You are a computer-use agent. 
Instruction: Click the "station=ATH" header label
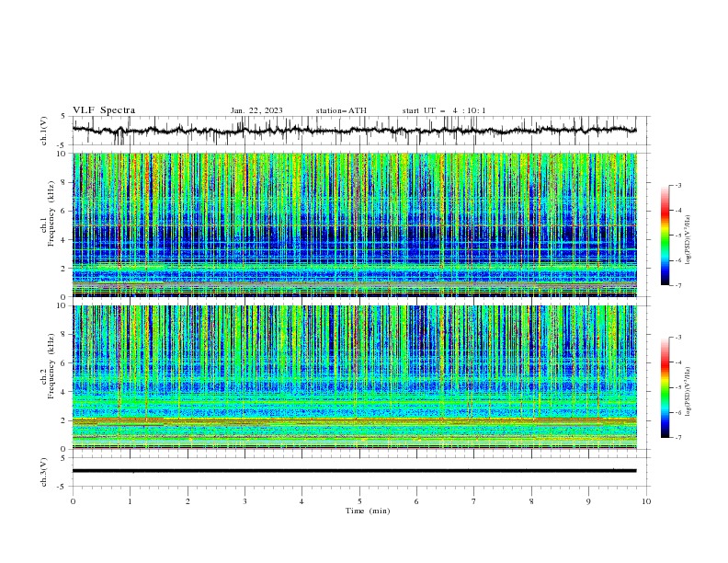(341, 110)
